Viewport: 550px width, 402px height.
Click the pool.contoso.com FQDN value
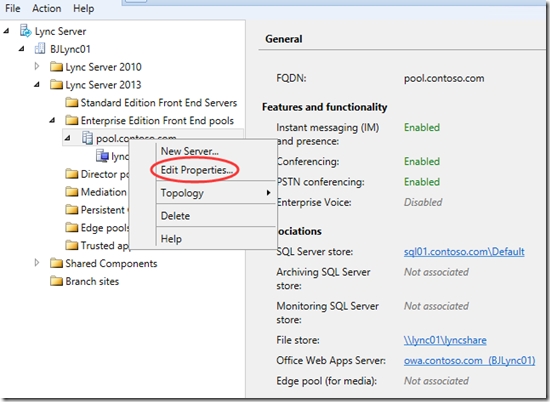tap(444, 78)
